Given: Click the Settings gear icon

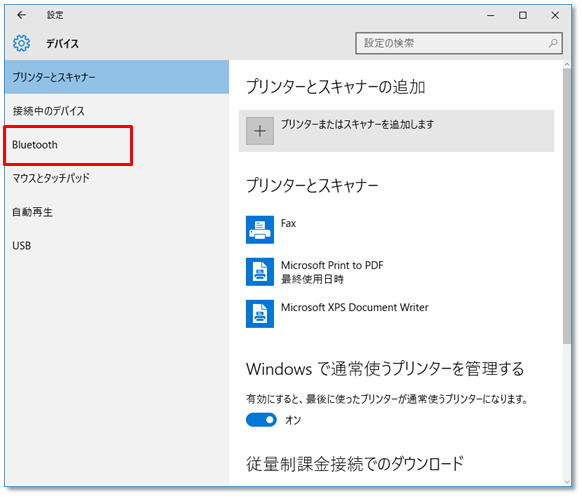Looking at the screenshot, I should [x=22, y=43].
